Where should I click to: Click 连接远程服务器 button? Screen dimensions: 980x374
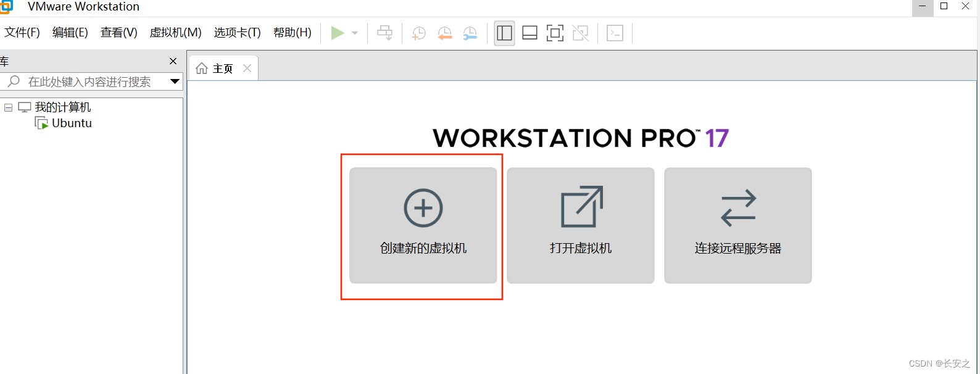pyautogui.click(x=738, y=225)
